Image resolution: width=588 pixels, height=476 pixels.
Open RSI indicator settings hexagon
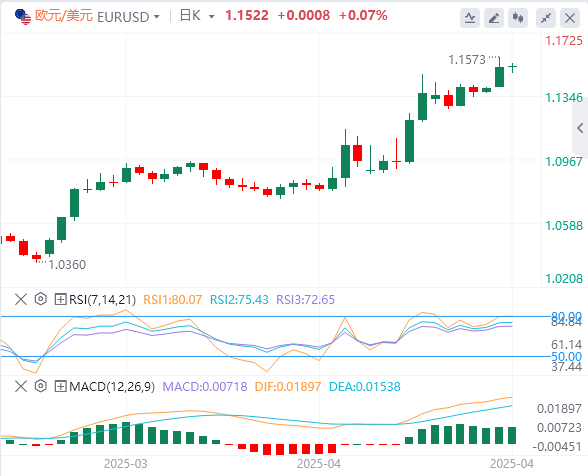click(x=40, y=299)
